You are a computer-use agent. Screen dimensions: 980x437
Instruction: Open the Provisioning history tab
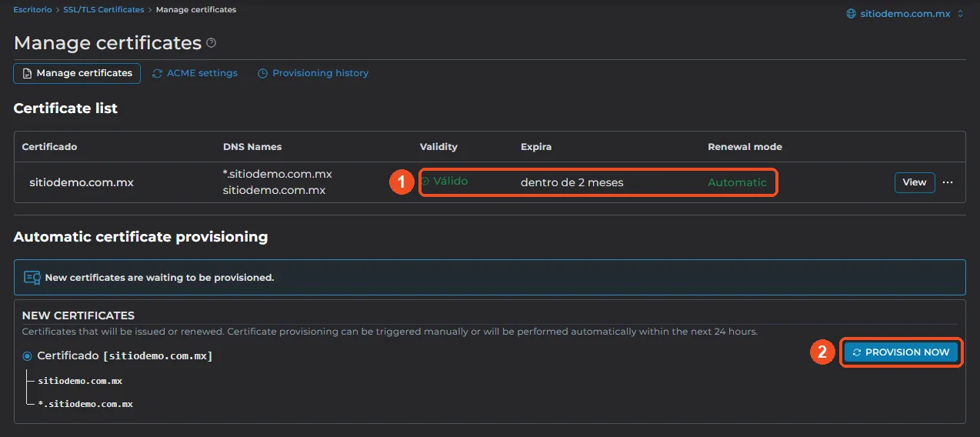313,73
